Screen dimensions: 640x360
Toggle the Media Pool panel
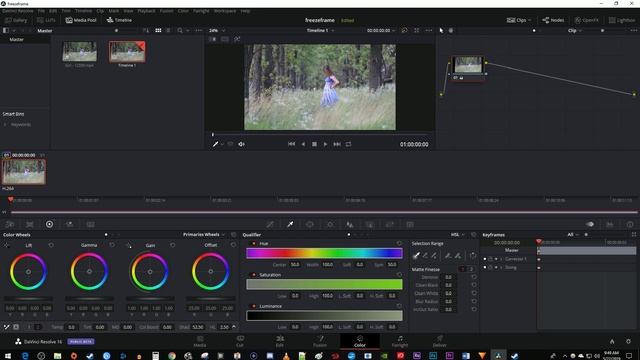click(x=81, y=20)
